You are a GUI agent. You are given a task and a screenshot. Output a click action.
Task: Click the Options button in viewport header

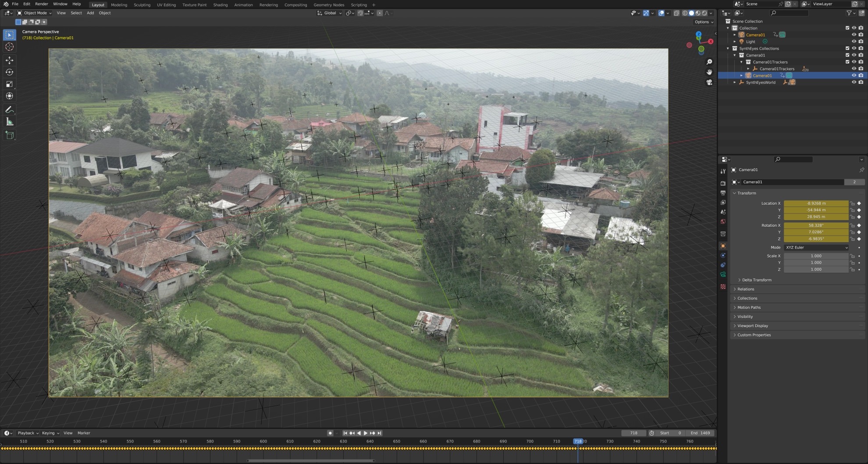[x=703, y=22]
